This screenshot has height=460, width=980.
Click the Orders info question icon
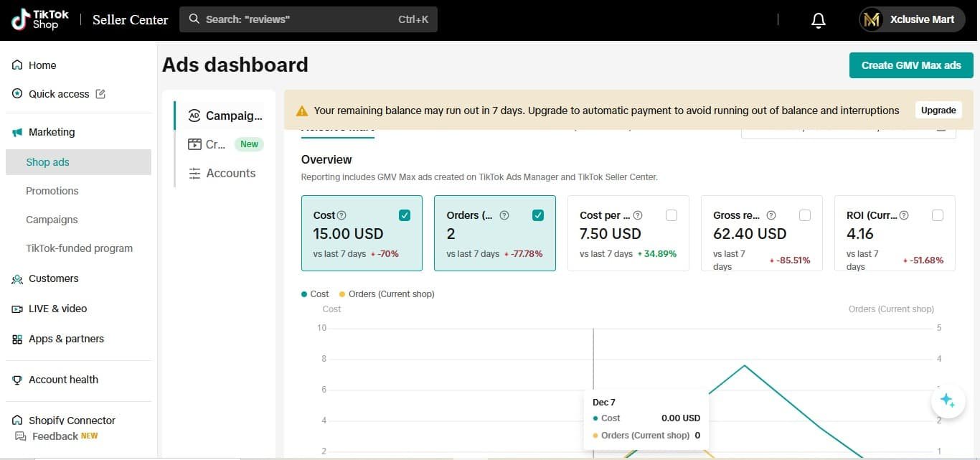pyautogui.click(x=504, y=215)
